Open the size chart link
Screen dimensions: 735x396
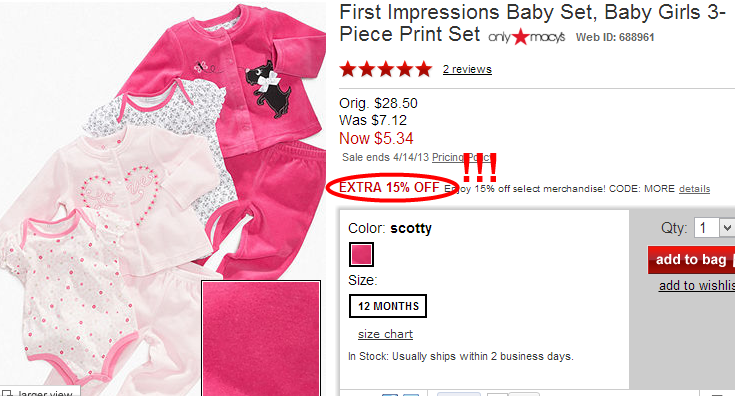(x=385, y=334)
